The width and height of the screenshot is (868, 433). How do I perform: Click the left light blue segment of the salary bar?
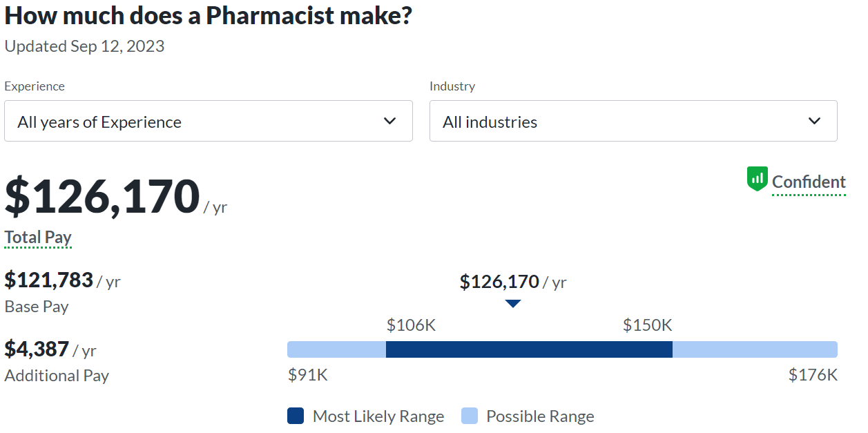coord(336,349)
